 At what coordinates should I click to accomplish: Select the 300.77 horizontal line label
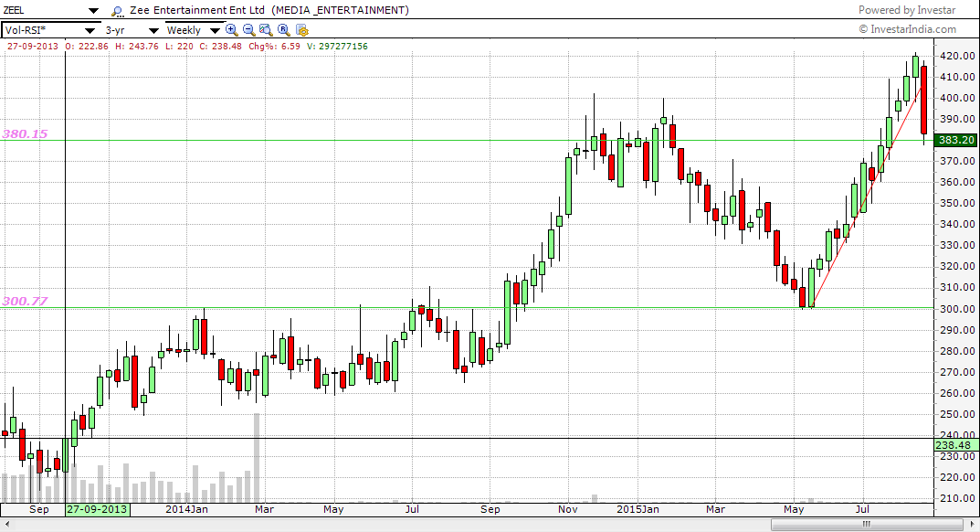click(25, 301)
